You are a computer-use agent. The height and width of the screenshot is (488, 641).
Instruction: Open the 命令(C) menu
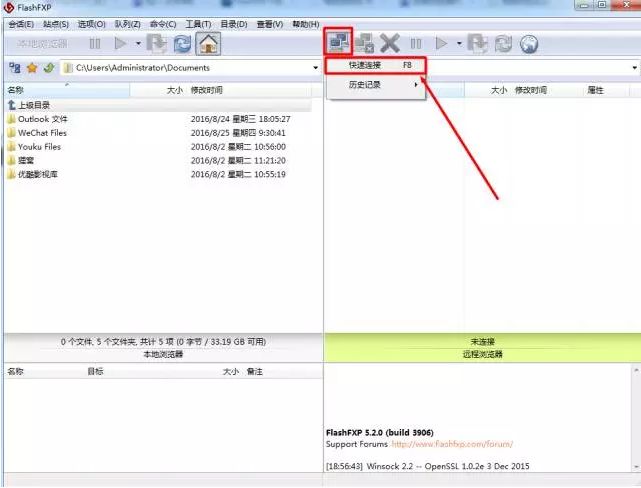coord(163,24)
